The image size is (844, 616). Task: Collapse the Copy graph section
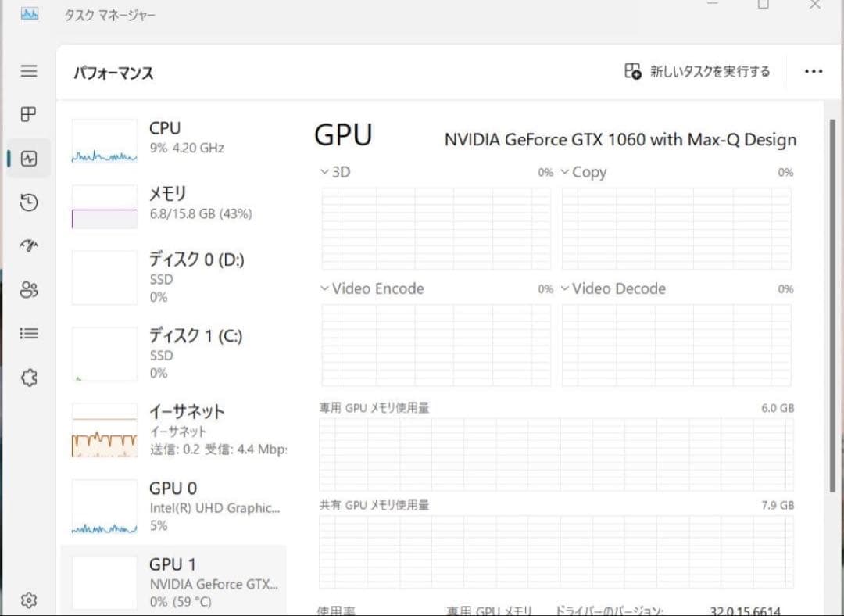click(x=565, y=172)
